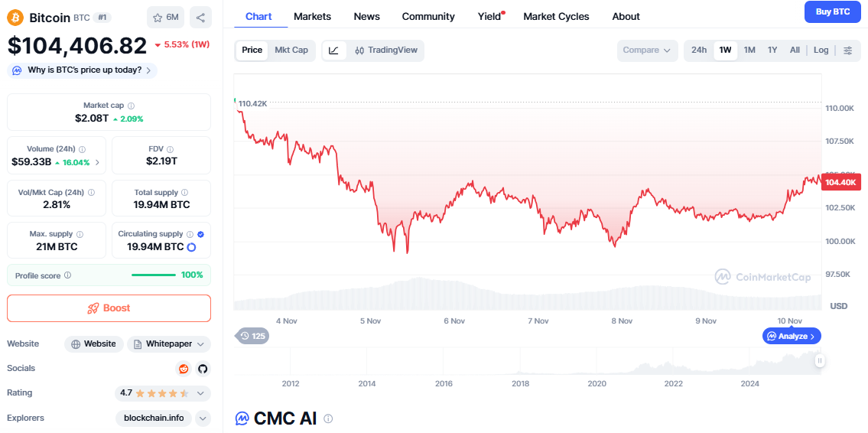
Task: Switch chart to Mkt Cap view
Action: tap(291, 50)
